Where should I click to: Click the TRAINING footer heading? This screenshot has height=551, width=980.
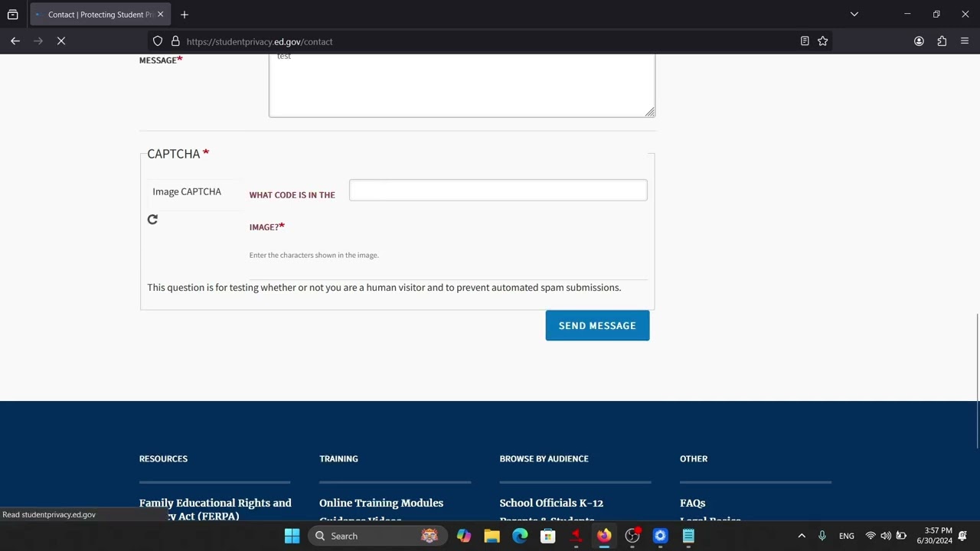338,458
